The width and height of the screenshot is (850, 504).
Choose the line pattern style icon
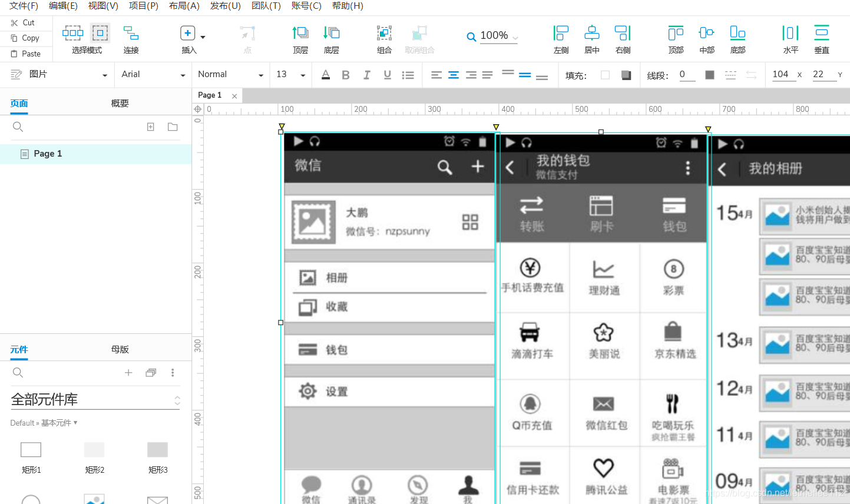pyautogui.click(x=730, y=75)
